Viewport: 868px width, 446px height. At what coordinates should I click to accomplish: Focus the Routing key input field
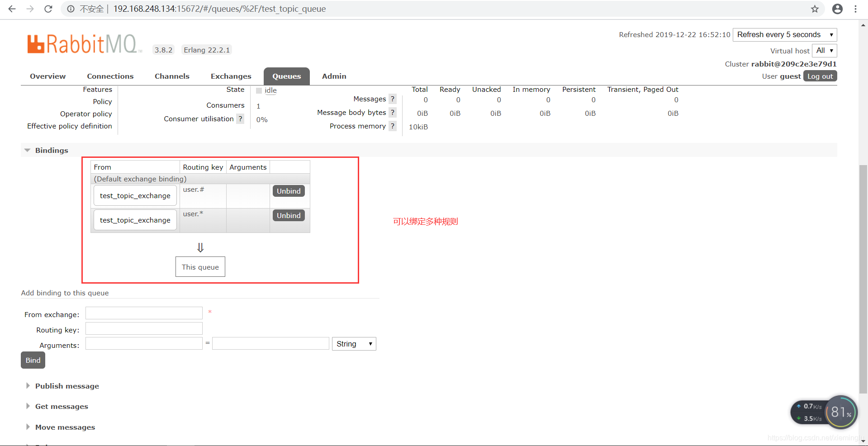[x=144, y=328]
